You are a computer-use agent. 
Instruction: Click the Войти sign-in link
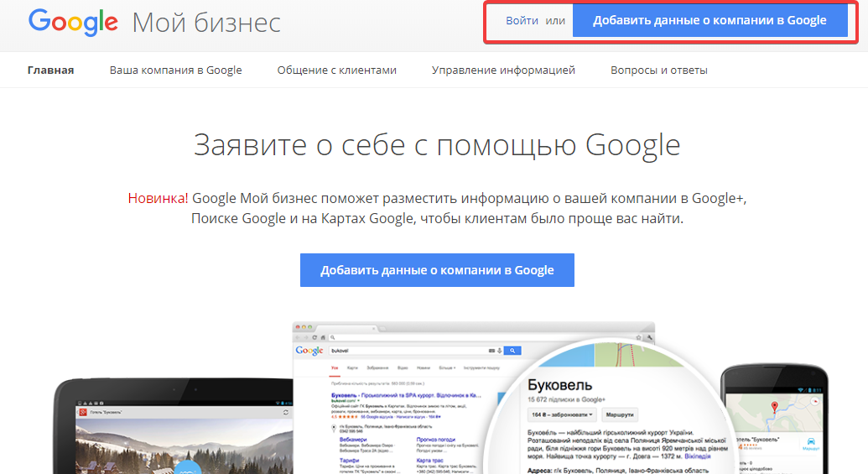(522, 20)
